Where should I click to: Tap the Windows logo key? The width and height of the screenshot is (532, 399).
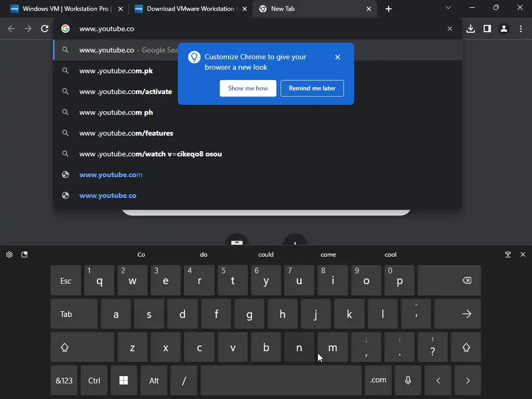(124, 380)
